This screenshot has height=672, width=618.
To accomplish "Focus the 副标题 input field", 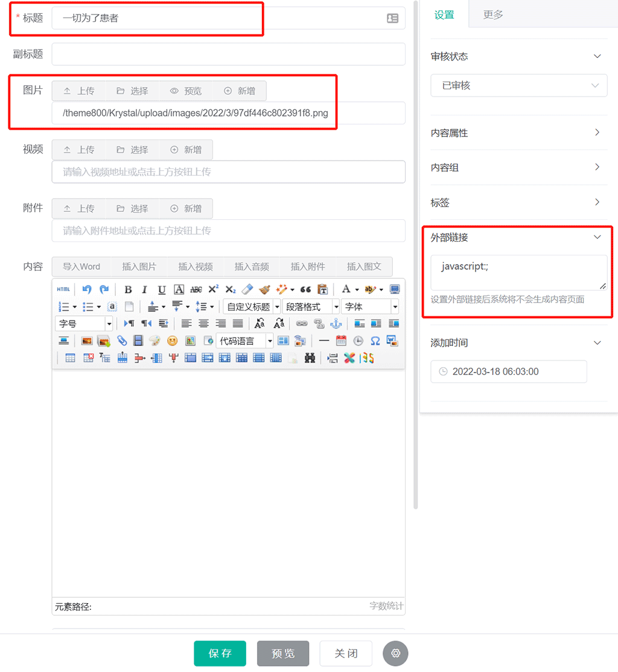I will coord(228,54).
